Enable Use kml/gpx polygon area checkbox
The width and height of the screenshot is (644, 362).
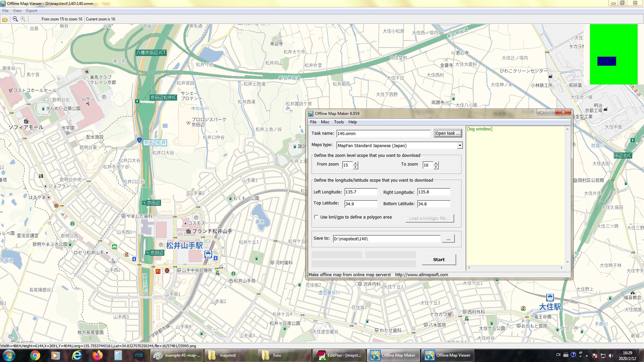(316, 217)
